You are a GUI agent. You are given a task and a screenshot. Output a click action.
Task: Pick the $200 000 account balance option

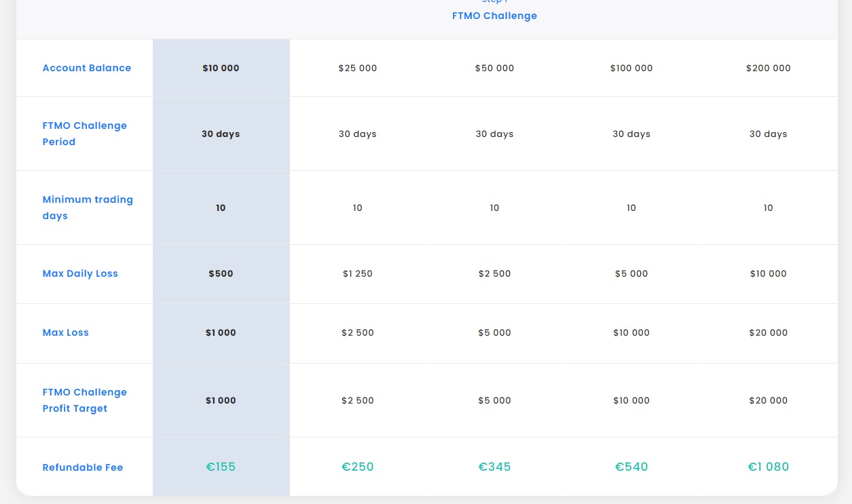[x=768, y=68]
